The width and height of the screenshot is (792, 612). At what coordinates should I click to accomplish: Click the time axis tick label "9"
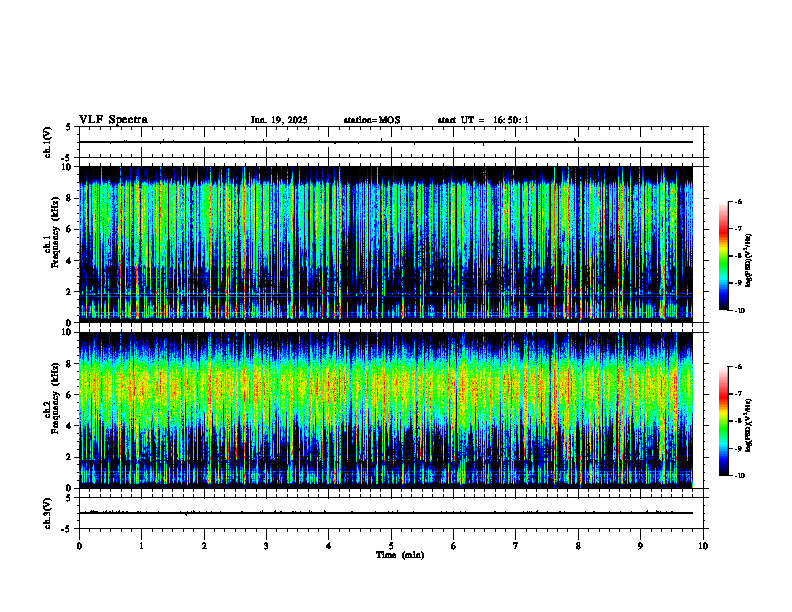click(640, 546)
